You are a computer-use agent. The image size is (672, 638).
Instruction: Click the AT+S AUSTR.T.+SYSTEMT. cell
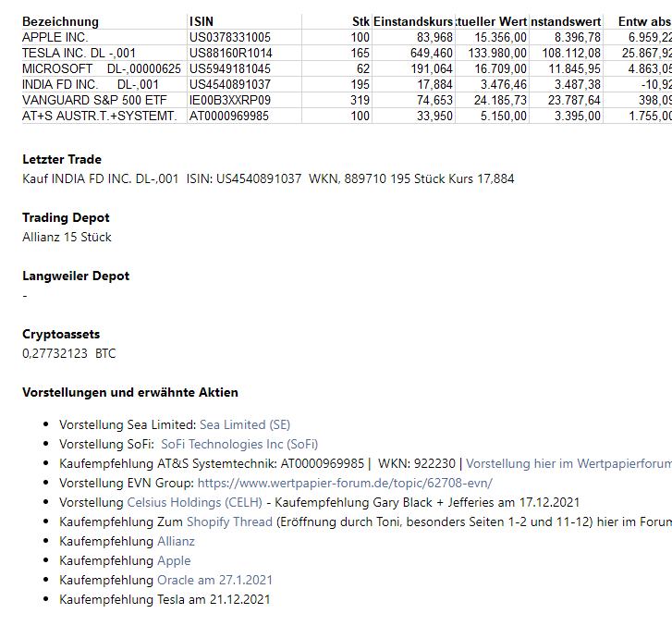click(100, 116)
